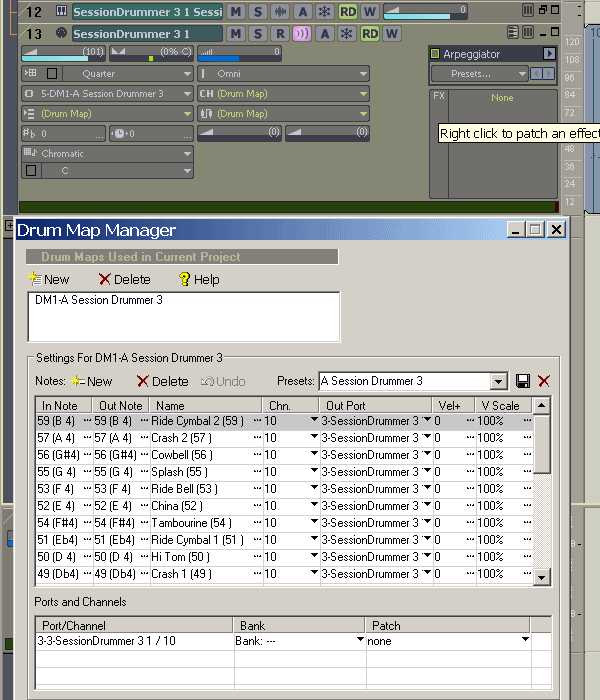Toggle read automation on track 13

(x=370, y=34)
